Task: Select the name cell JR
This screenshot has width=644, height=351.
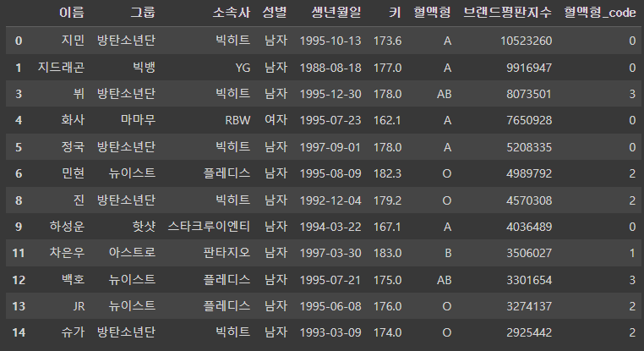Action: [x=79, y=306]
